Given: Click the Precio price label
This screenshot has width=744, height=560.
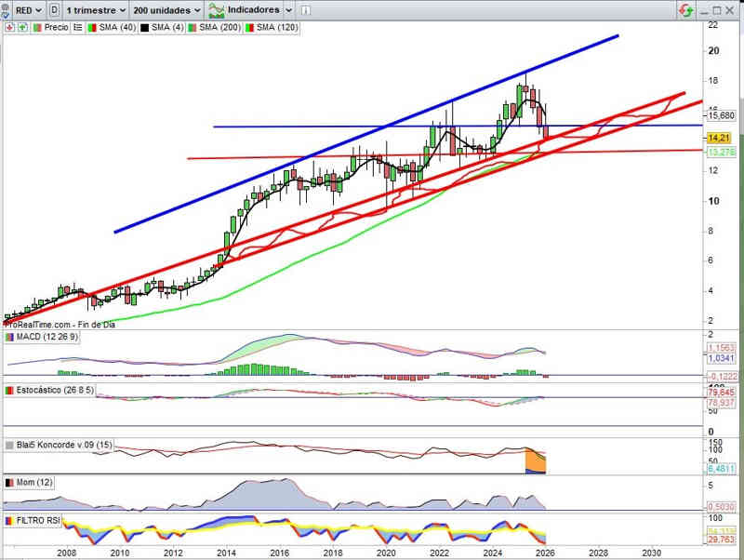Looking at the screenshot, I should coord(56,28).
